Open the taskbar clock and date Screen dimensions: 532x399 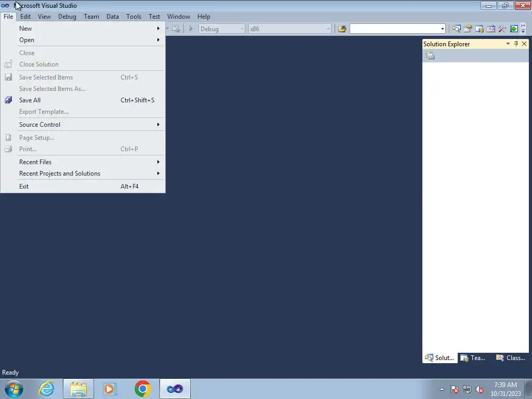coord(506,389)
